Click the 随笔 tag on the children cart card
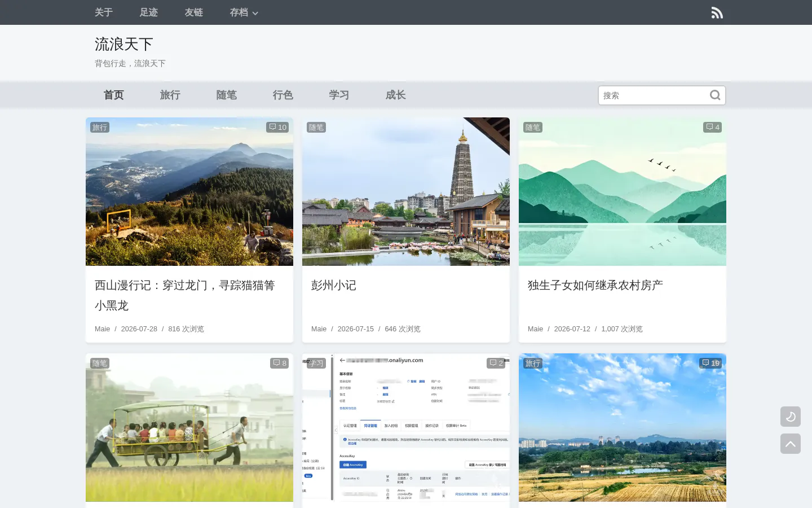 100,363
